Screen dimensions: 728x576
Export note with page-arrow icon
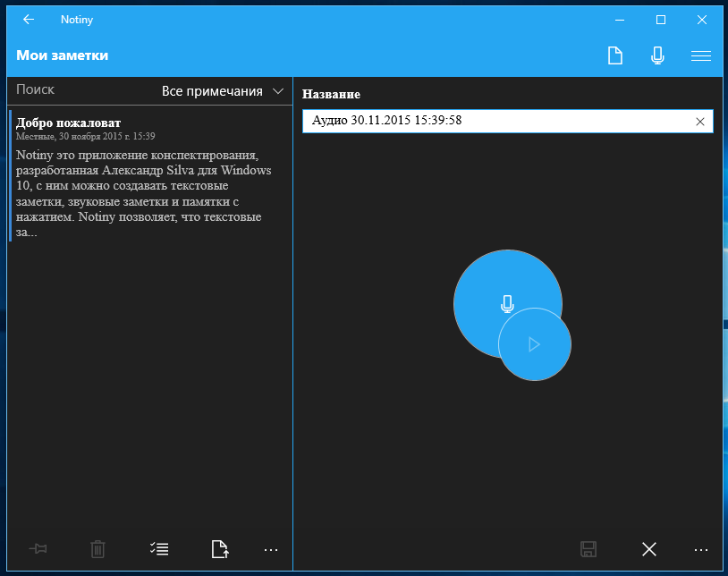[220, 549]
